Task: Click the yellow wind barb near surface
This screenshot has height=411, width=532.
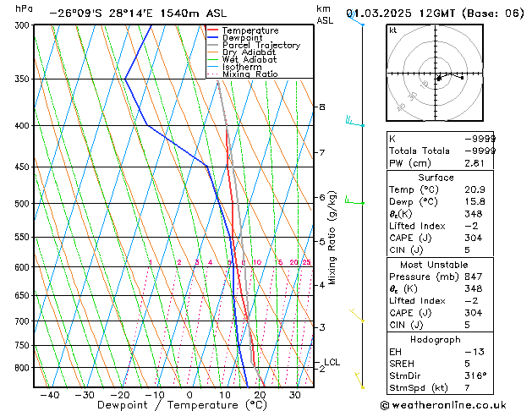Action: coord(360,381)
